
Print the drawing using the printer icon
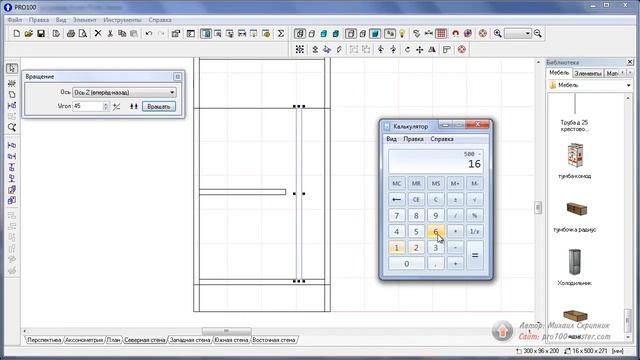(71, 33)
